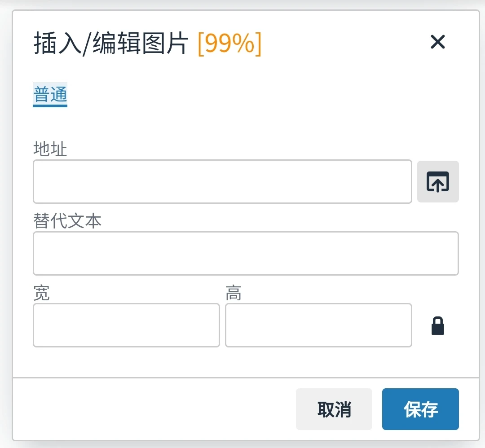Click the 替代文本 field label
The image size is (485, 448).
point(67,221)
